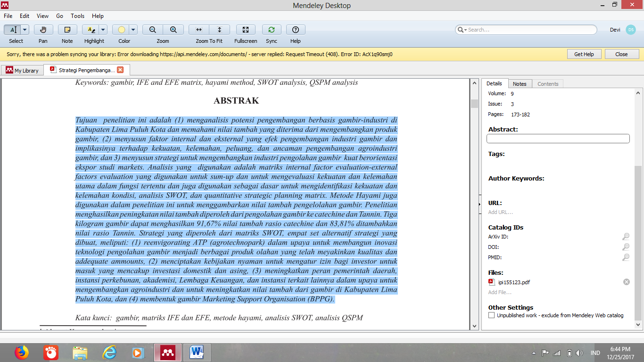Open the ipi155123.pdf file
Viewport: 644px width, 362px height.
pos(514,282)
